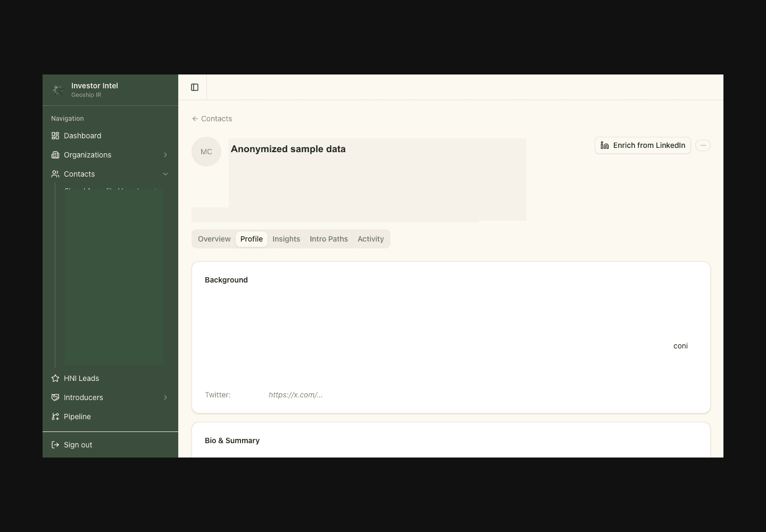Screen dimensions: 766x532
Task: Click the Background section heading
Action: (226, 280)
